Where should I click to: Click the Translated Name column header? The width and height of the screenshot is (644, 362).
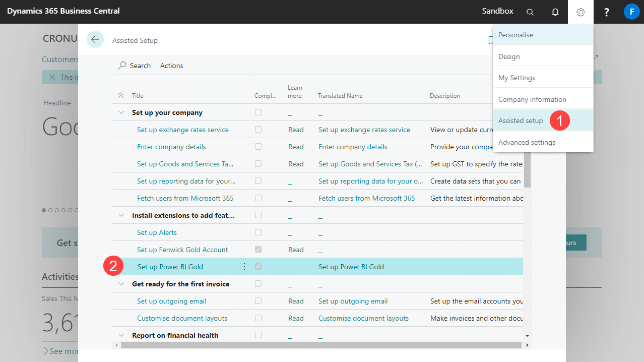pyautogui.click(x=340, y=96)
